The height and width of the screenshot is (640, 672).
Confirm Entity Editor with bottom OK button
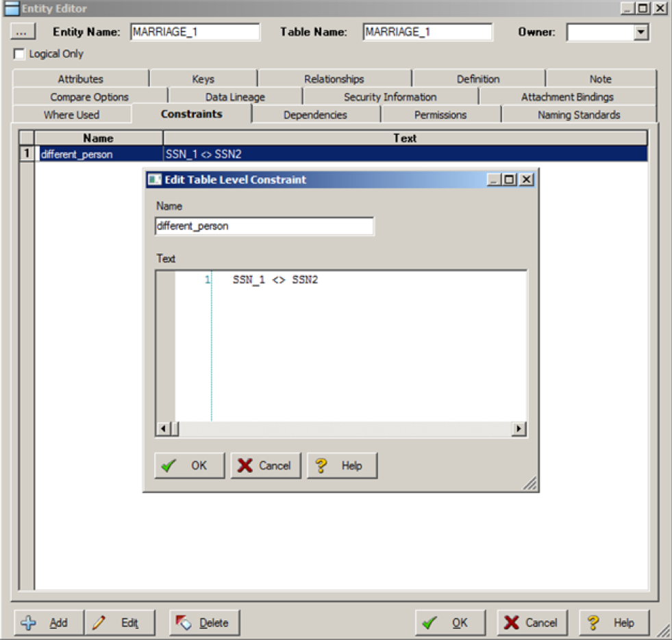(450, 623)
